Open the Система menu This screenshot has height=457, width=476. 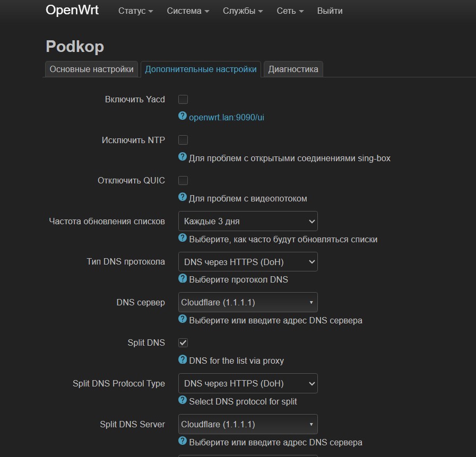pyautogui.click(x=188, y=11)
